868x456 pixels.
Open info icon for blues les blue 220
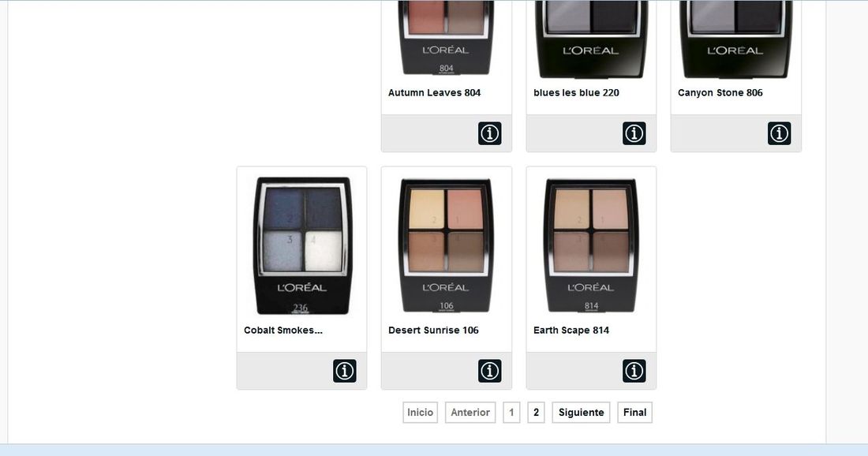[634, 133]
